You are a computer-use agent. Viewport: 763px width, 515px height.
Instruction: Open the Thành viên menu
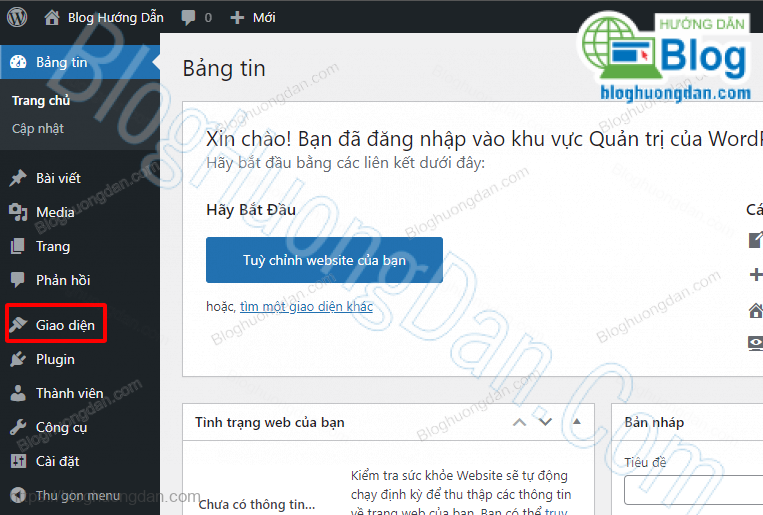point(70,393)
